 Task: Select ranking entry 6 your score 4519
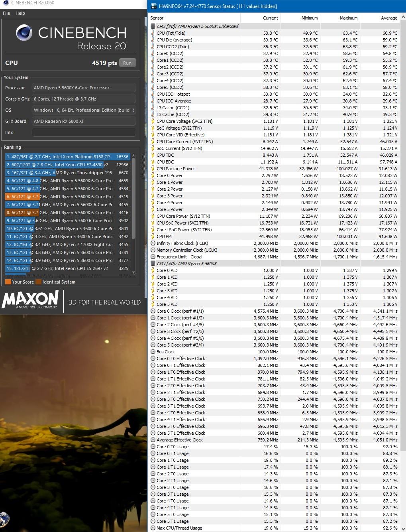point(67,197)
